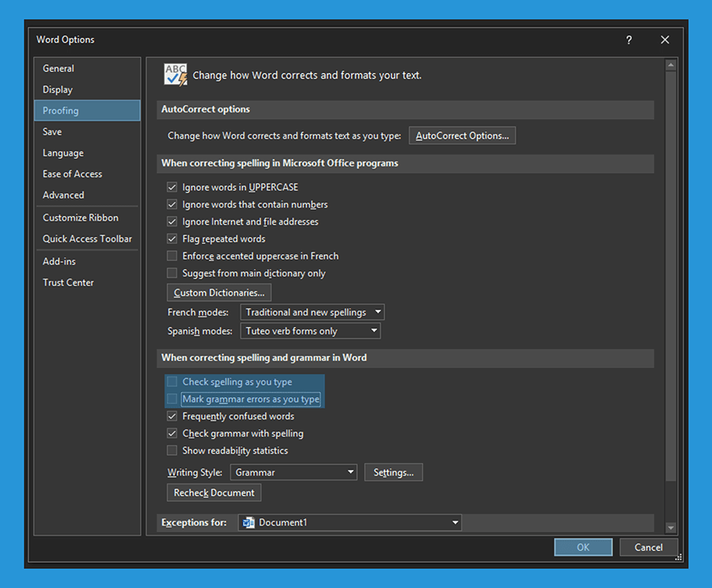The height and width of the screenshot is (588, 712).
Task: Open the Quick Access Toolbar category
Action: click(x=87, y=238)
